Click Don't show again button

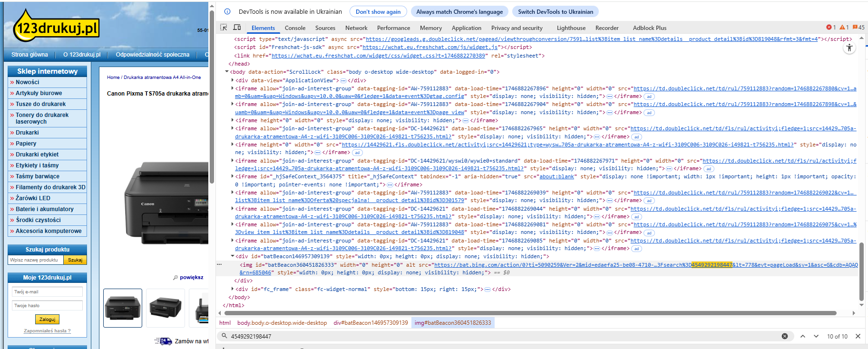[378, 11]
